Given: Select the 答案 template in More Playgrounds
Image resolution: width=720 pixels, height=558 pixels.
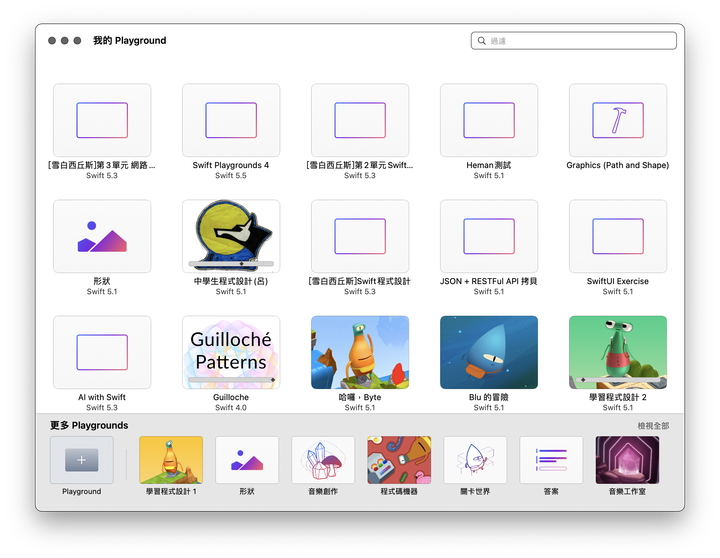Looking at the screenshot, I should 551,460.
